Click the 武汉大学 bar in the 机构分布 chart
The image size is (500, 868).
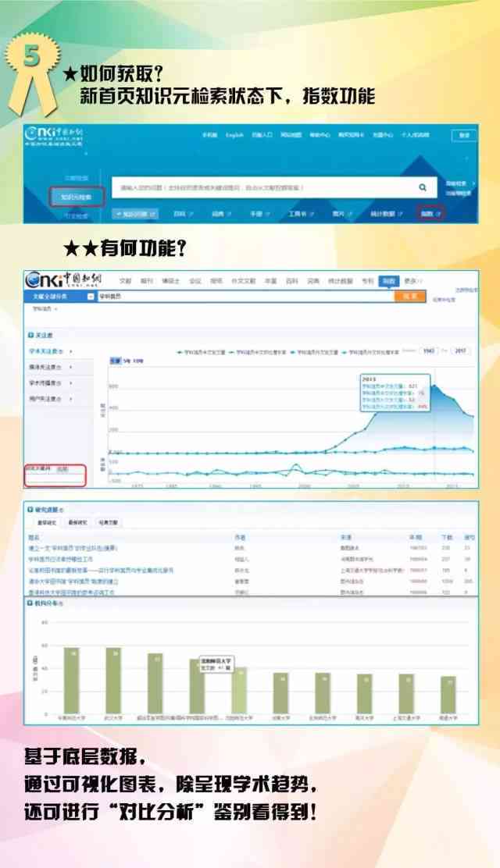click(x=113, y=681)
